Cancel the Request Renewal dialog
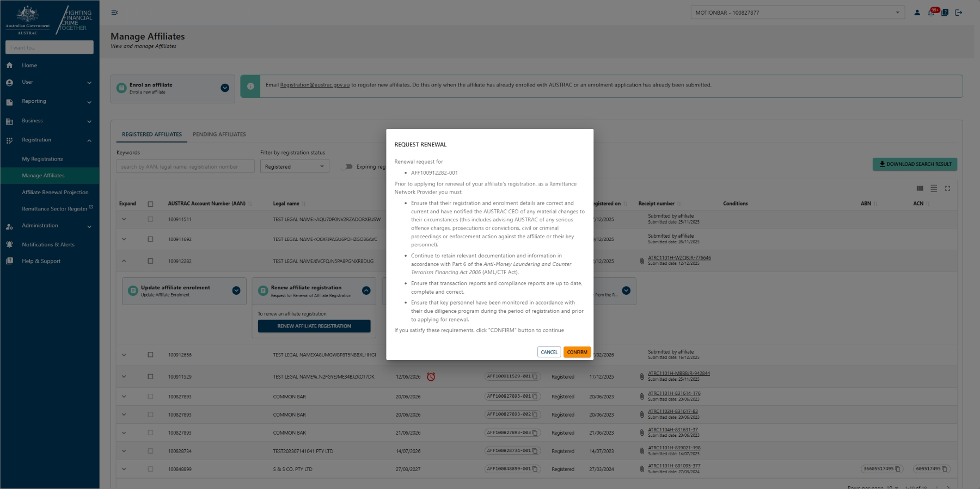Viewport: 980px width, 489px height. [549, 352]
